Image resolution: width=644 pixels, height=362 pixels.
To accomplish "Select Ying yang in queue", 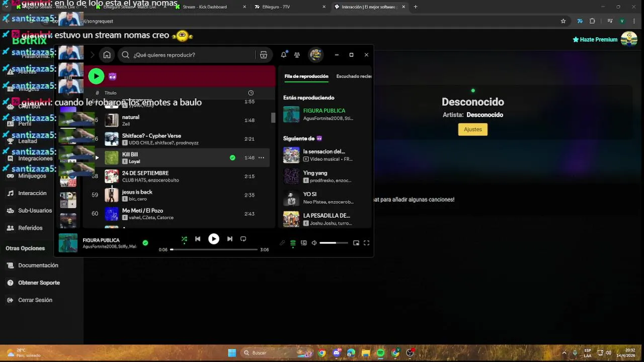I will tap(324, 176).
